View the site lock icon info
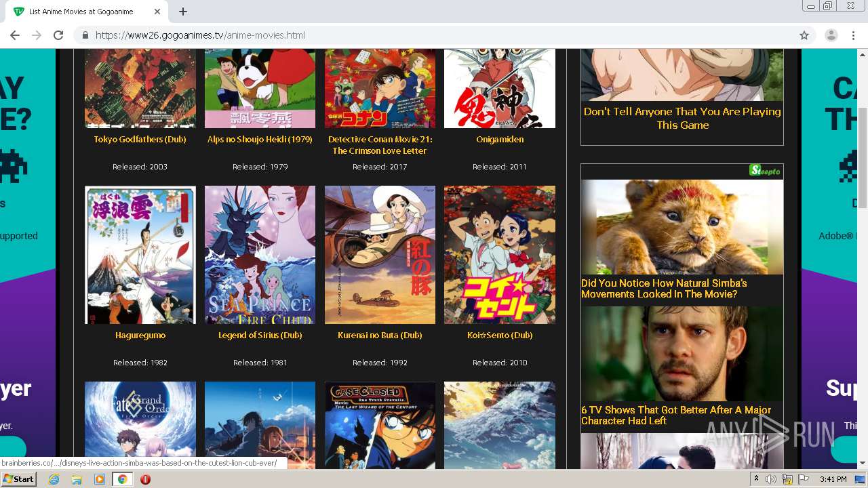 [x=85, y=35]
